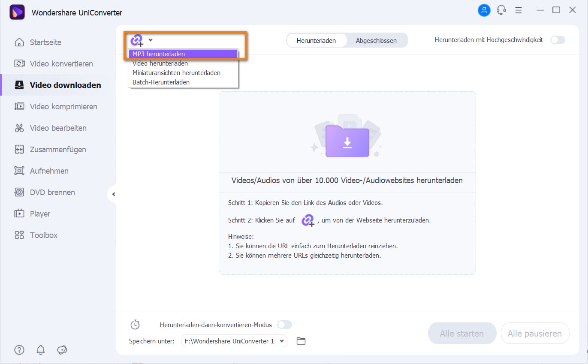Click the Wondershare UniConverter logo icon
Screen dimensions: 588x364
17,12
